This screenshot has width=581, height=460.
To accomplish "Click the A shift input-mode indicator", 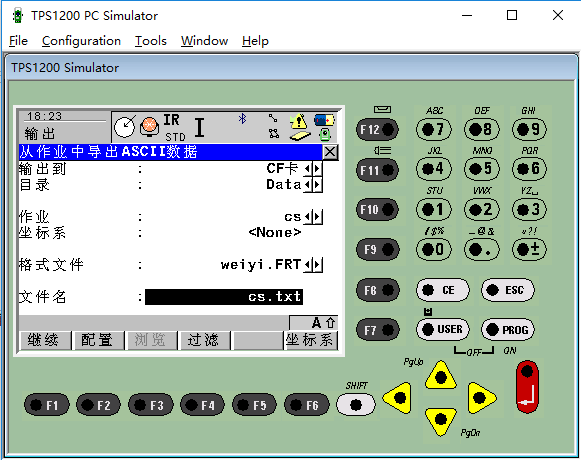I will click(x=324, y=322).
